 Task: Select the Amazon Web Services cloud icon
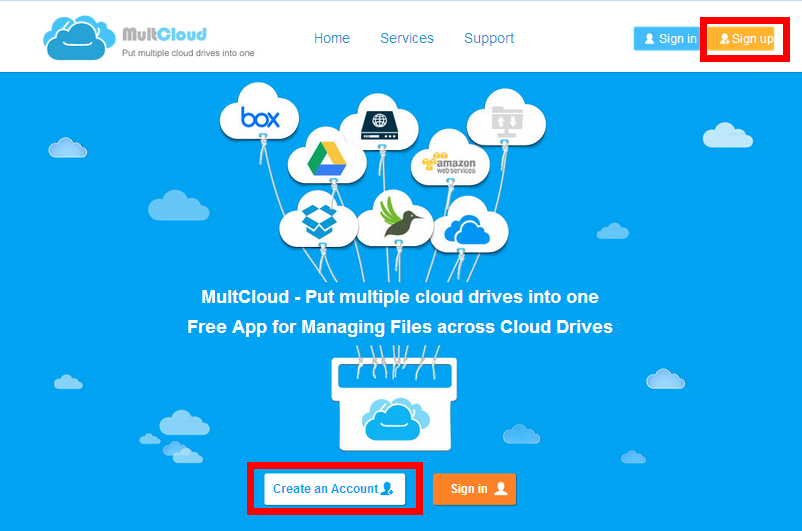tap(450, 160)
